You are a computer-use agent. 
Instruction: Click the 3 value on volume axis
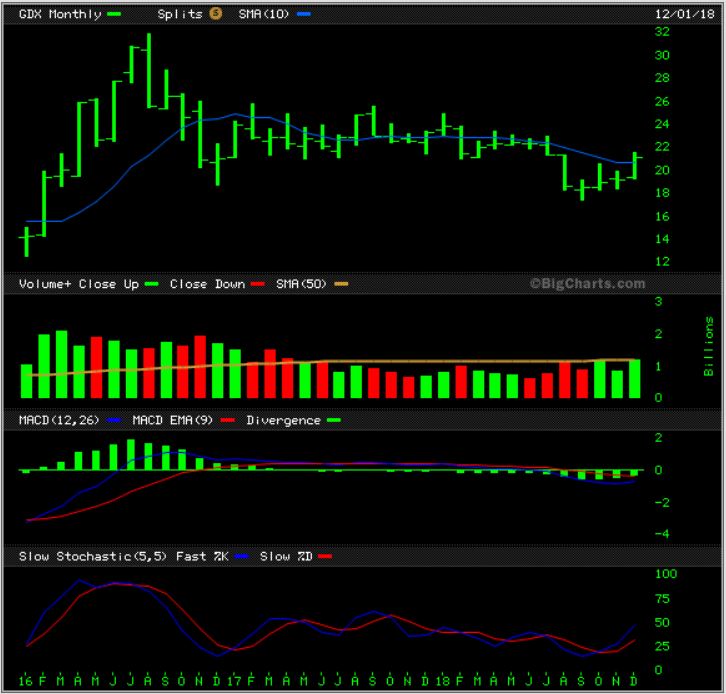[658, 301]
